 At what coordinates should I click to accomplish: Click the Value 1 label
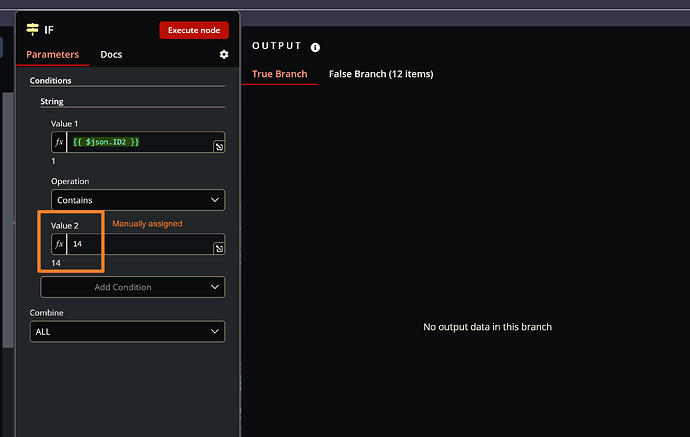pyautogui.click(x=64, y=124)
